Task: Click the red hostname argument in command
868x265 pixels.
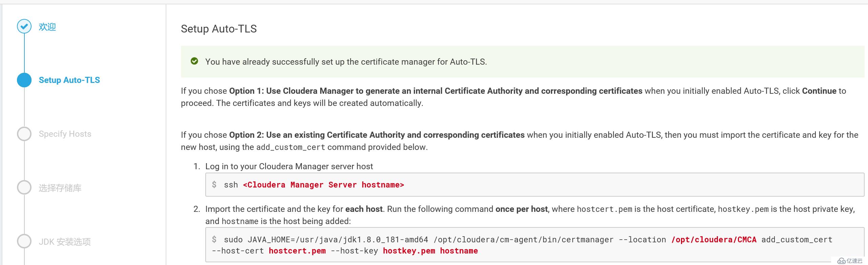Action: coord(459,251)
